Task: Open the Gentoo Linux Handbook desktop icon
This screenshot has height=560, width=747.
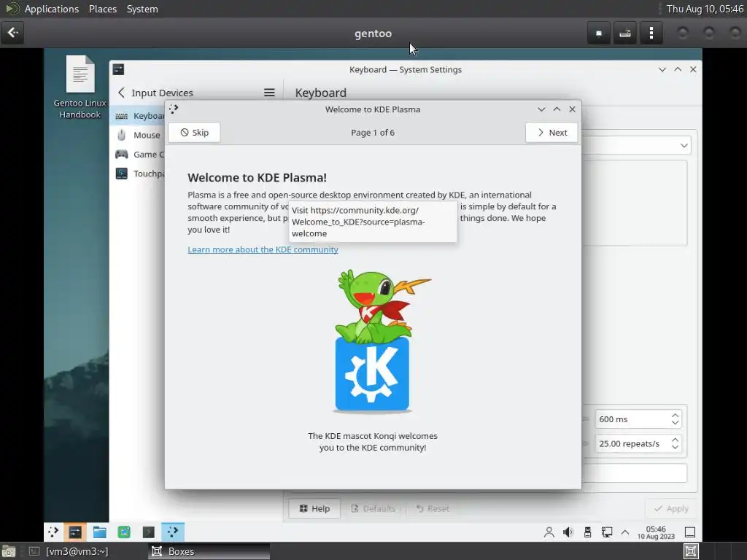Action: click(80, 87)
